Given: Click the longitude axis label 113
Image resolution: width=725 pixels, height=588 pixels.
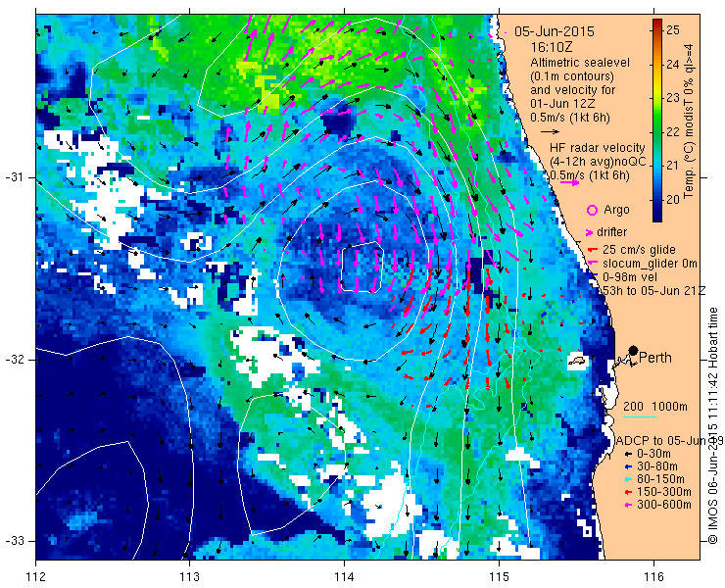Looking at the screenshot, I should click(x=189, y=577).
